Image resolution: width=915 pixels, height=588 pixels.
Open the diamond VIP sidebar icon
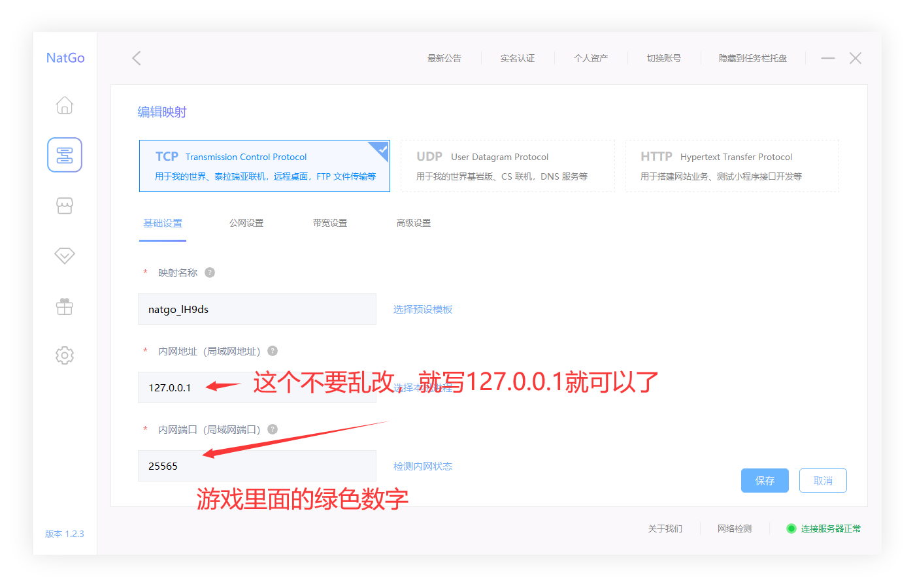tap(65, 255)
